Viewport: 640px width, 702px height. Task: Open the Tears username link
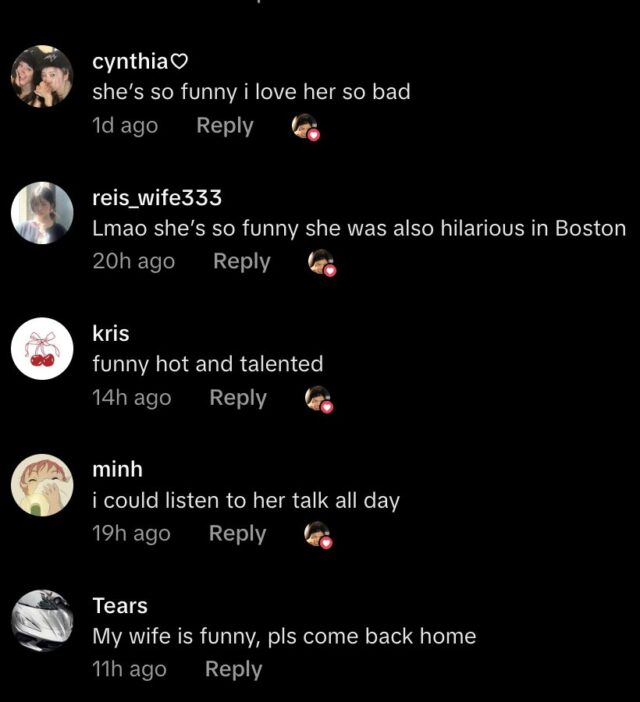coord(120,606)
